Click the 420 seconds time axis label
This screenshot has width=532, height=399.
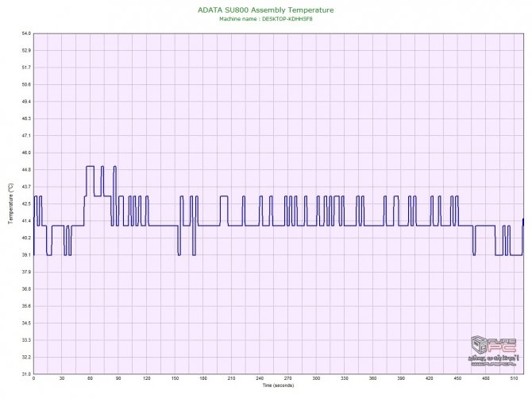click(430, 378)
